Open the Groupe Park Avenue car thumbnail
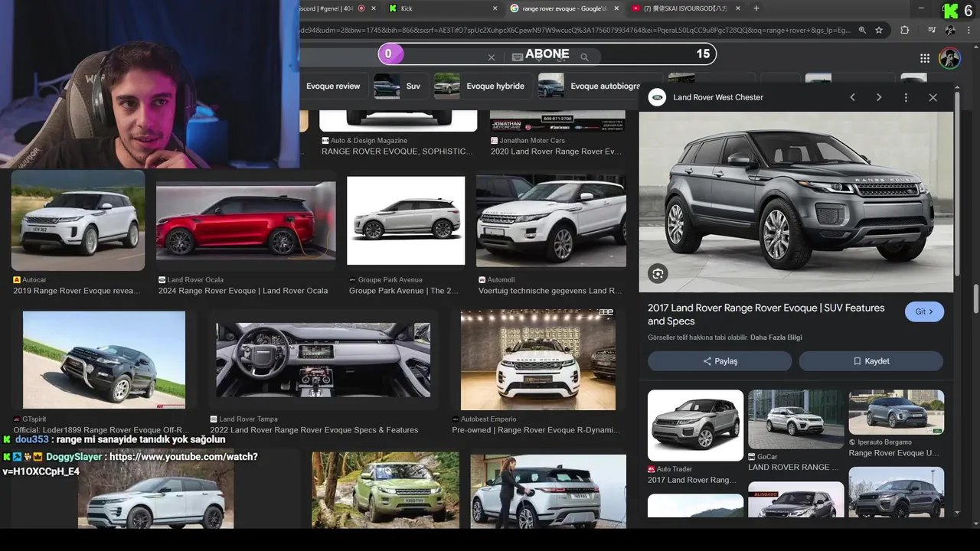Screen dimensions: 980x551 click(x=406, y=220)
